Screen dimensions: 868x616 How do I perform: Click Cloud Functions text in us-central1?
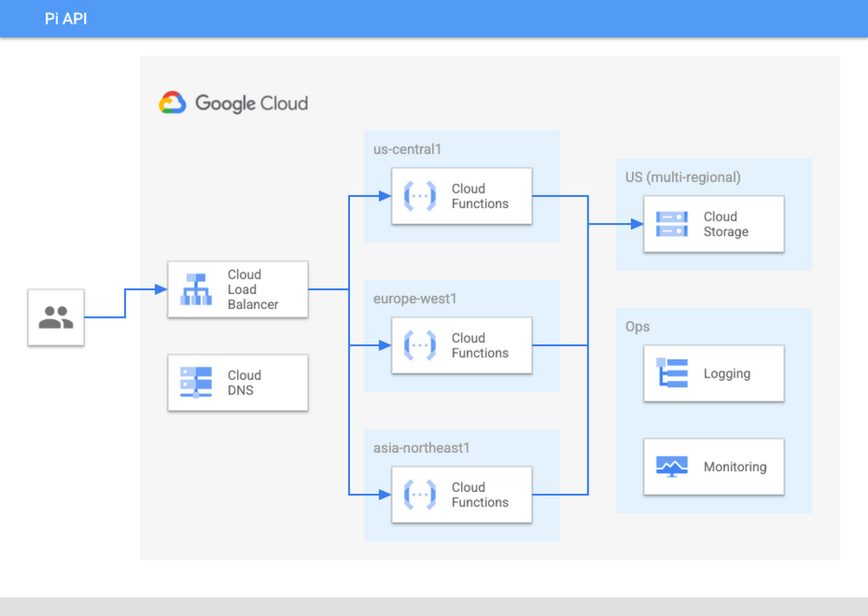(x=480, y=196)
